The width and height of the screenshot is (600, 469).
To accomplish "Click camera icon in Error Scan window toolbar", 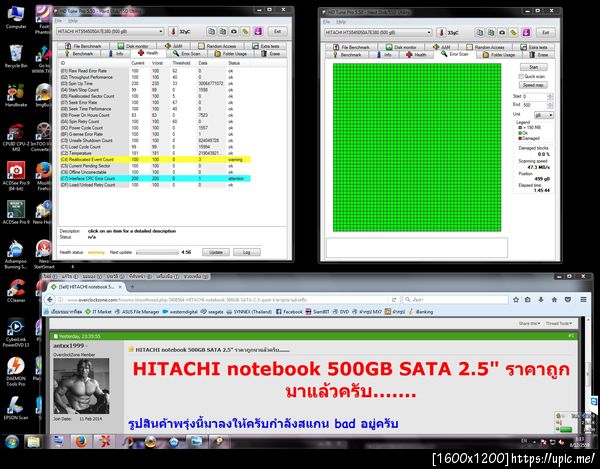I will [502, 33].
